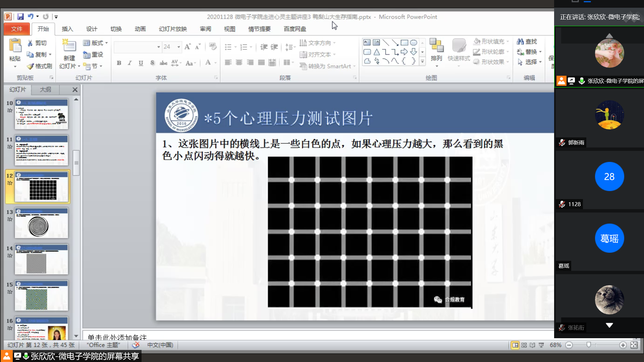The image size is (644, 362).
Task: Open the font name dropdown
Action: tap(159, 47)
